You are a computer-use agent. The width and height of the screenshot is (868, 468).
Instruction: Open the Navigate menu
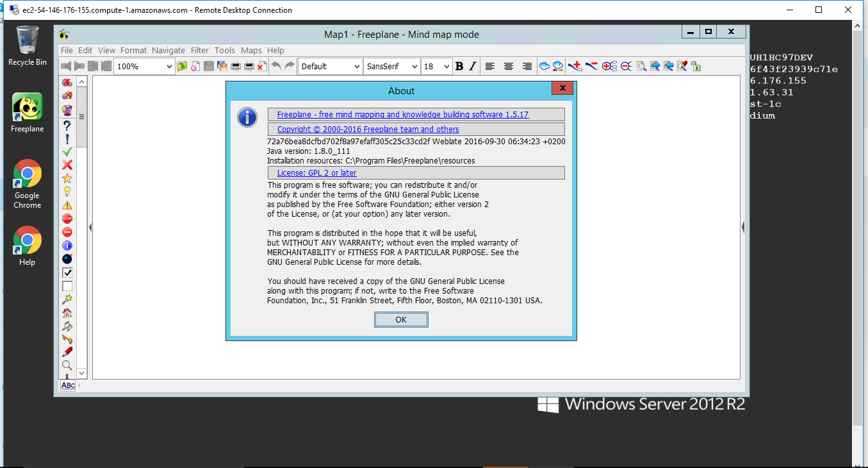click(168, 50)
